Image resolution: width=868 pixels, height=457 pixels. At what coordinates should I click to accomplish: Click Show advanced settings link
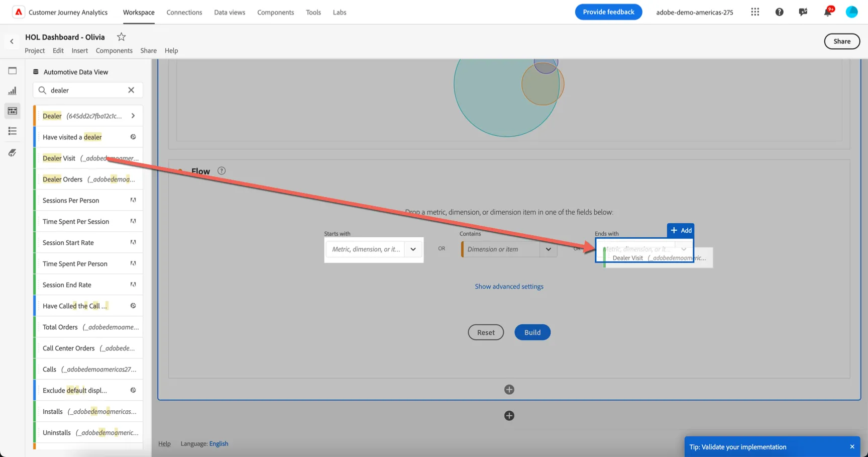509,286
